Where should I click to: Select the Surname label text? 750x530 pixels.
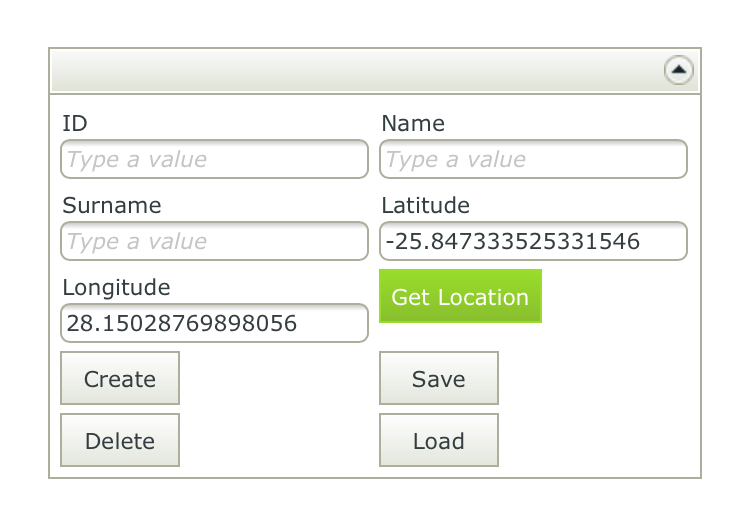[111, 206]
